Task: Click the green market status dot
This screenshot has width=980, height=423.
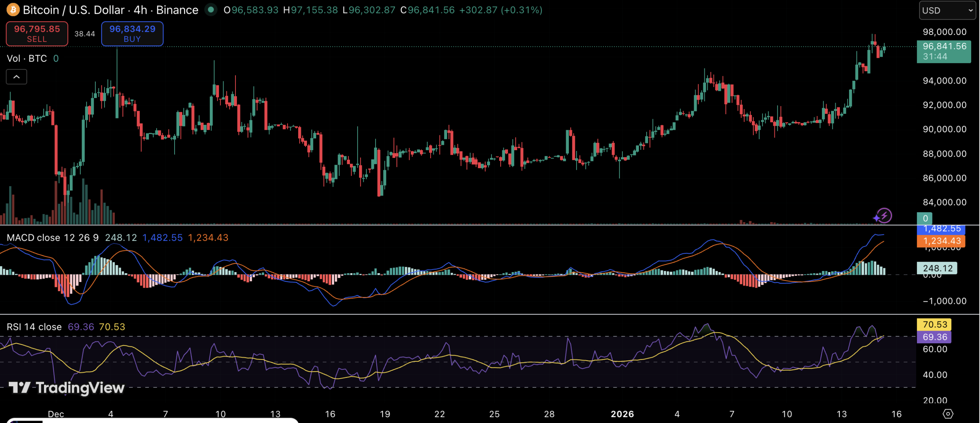Action: tap(211, 10)
